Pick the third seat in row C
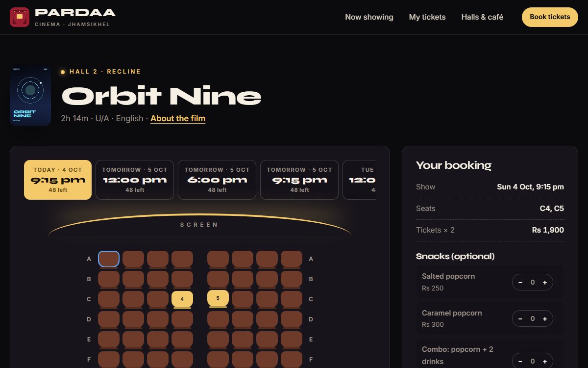This screenshot has width=588, height=368. (x=158, y=299)
